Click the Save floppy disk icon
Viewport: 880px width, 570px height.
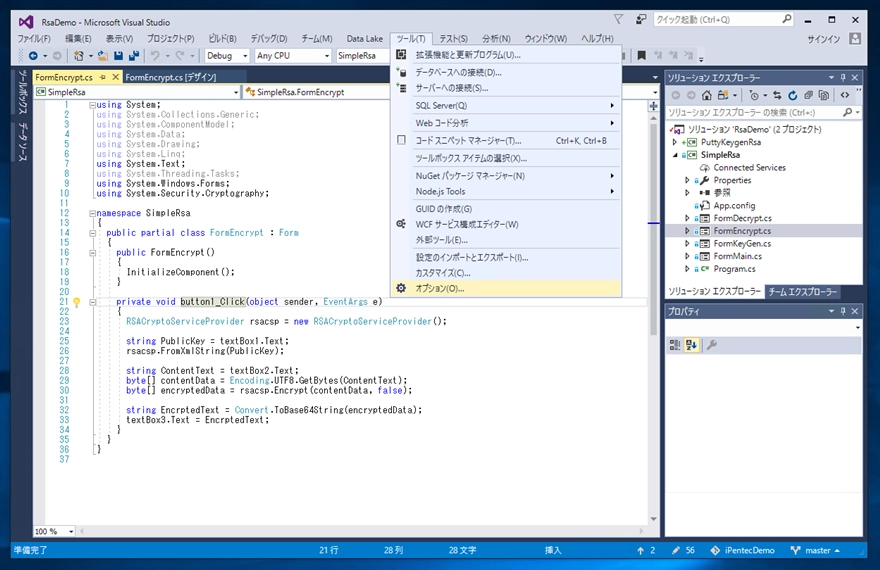[118, 56]
